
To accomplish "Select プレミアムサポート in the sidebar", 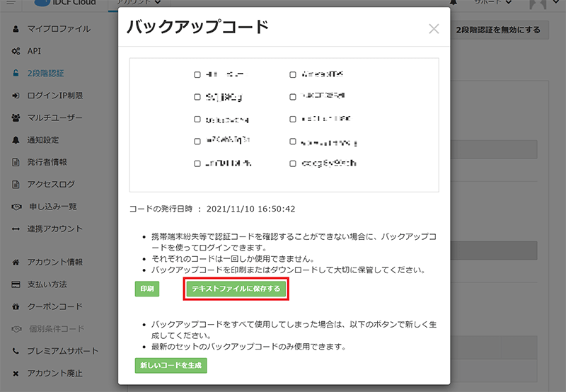I will (62, 351).
